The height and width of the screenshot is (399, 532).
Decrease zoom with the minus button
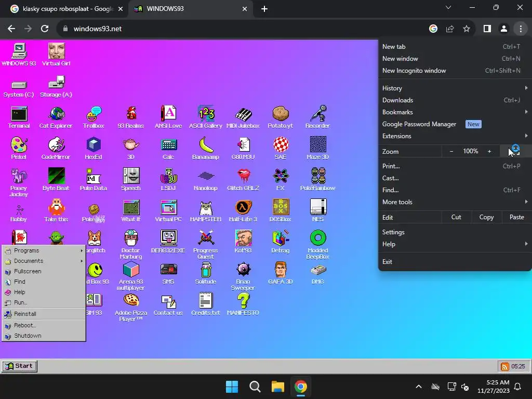point(451,151)
